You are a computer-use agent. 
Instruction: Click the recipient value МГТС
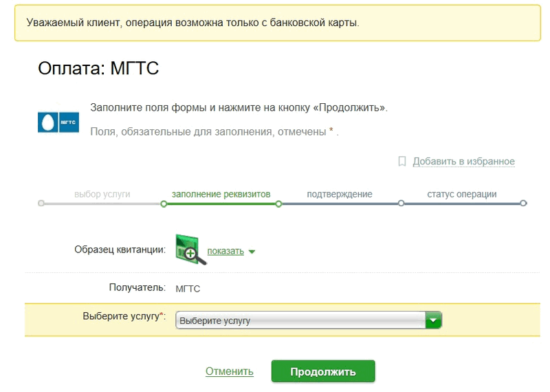click(x=188, y=289)
